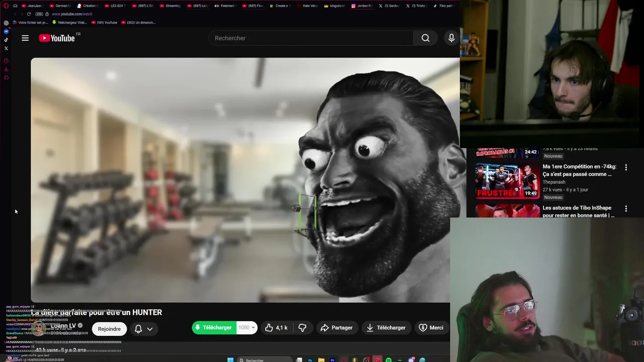
Task: Open the Loann LV channel name
Action: [x=63, y=326]
